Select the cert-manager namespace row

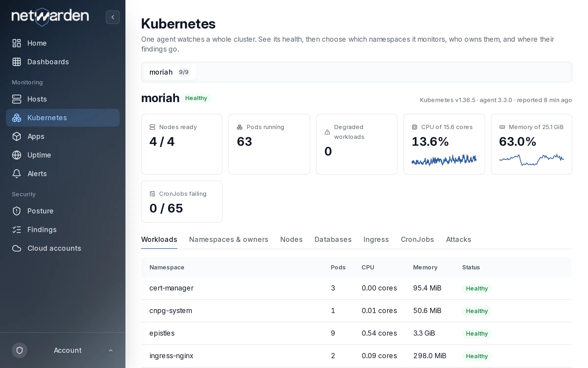coord(357,288)
